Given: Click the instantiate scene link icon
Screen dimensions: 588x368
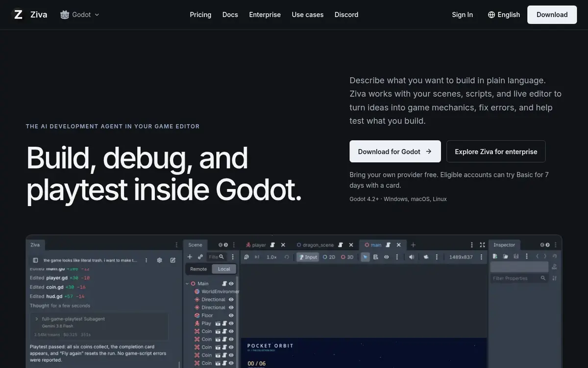Looking at the screenshot, I should [200, 257].
